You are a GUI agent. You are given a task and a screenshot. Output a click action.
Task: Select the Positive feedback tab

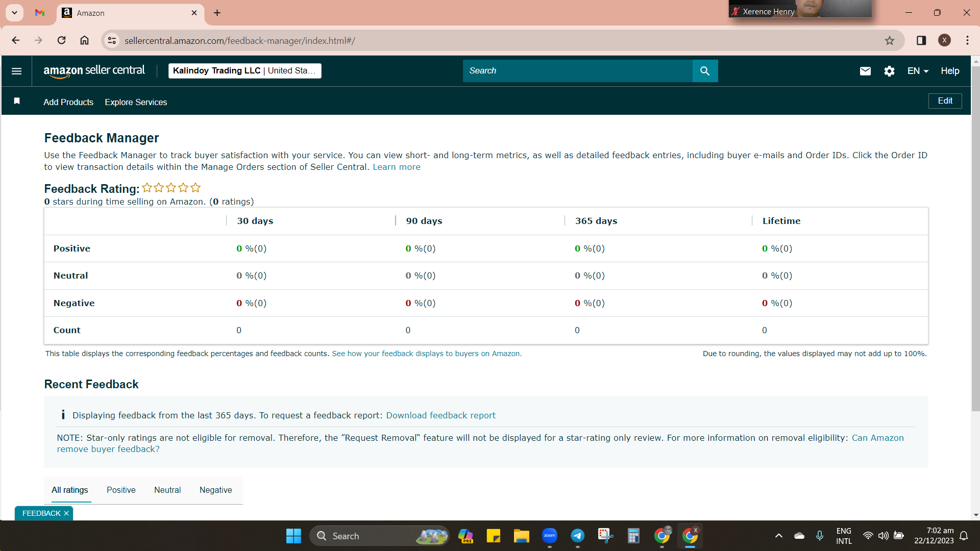pos(121,490)
